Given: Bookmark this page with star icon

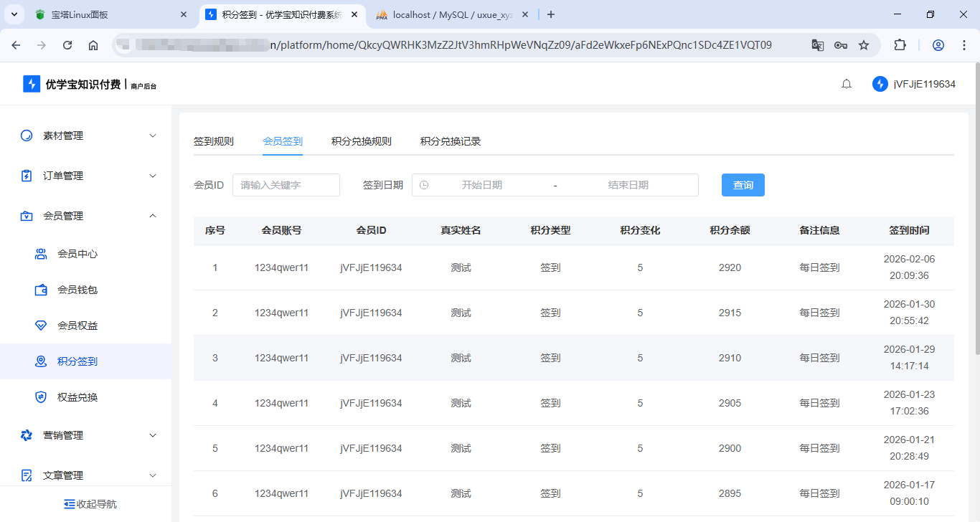Looking at the screenshot, I should pyautogui.click(x=864, y=45).
